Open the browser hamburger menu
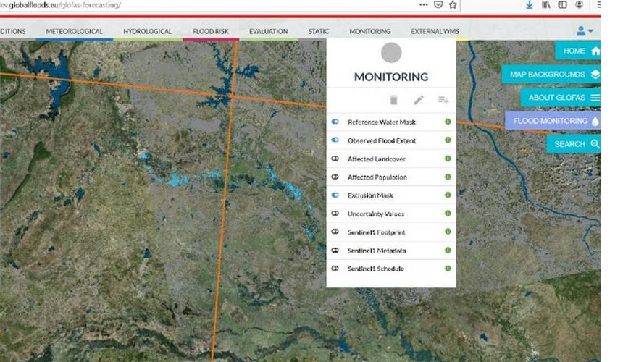 pos(598,4)
